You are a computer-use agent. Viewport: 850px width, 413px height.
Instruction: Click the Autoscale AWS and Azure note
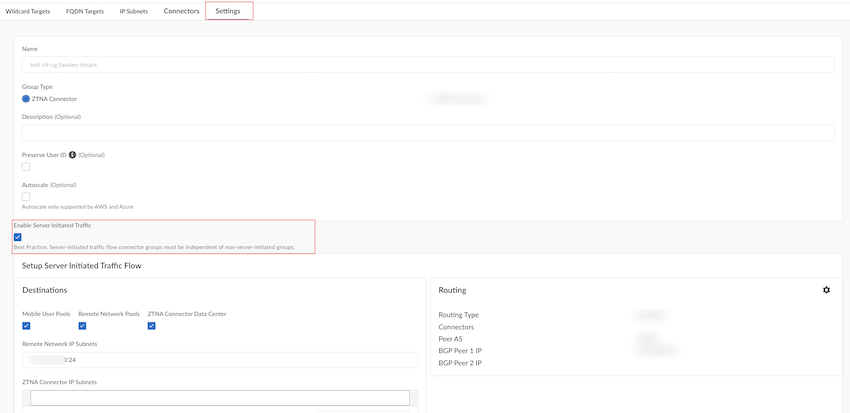click(x=78, y=206)
